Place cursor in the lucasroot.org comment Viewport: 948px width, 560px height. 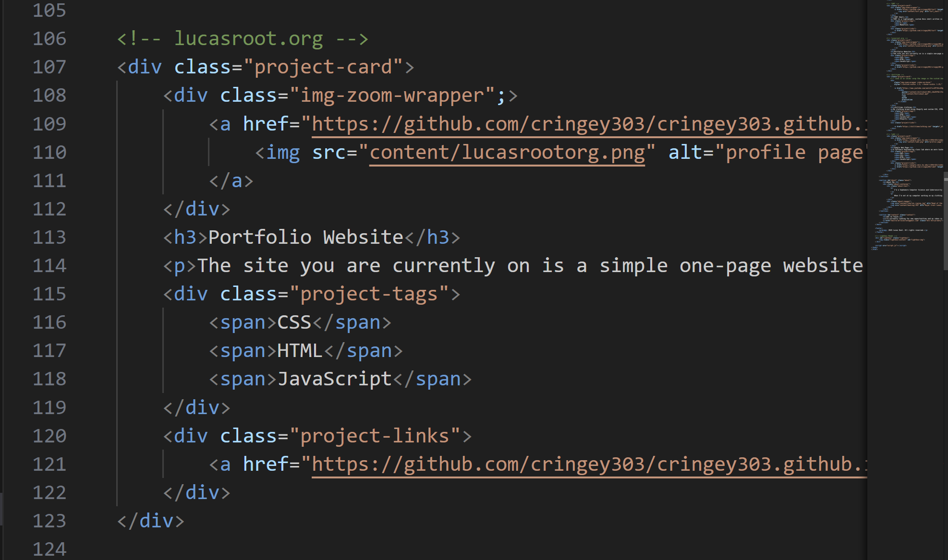click(248, 39)
